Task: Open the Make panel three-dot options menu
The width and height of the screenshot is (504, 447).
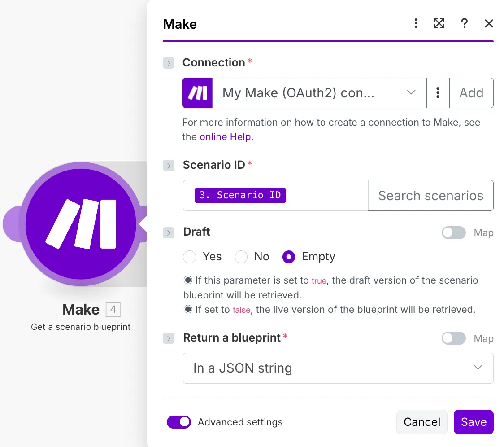Action: [x=416, y=23]
